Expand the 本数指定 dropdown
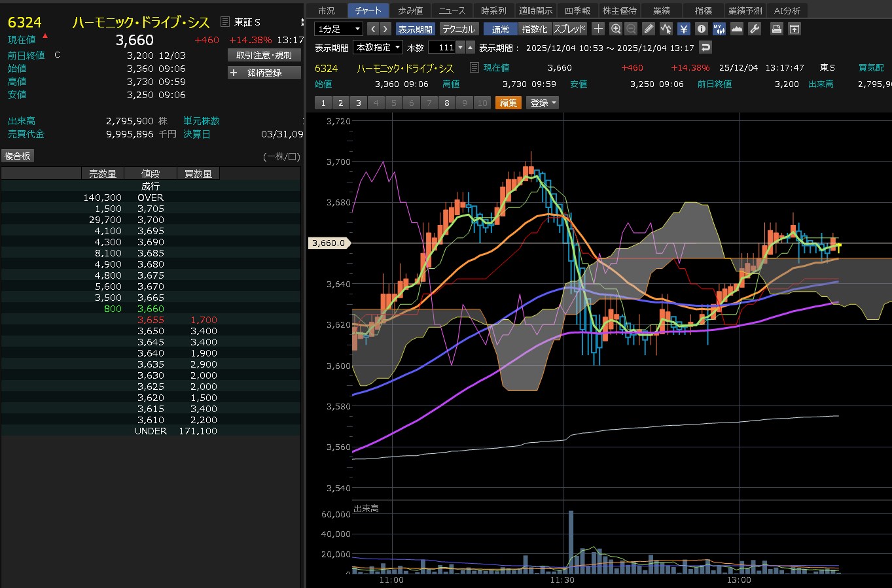This screenshot has width=892, height=588. (378, 47)
